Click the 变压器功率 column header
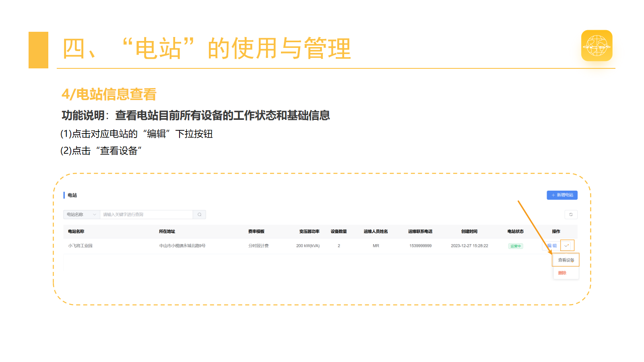This screenshot has width=644, height=362. (x=309, y=231)
